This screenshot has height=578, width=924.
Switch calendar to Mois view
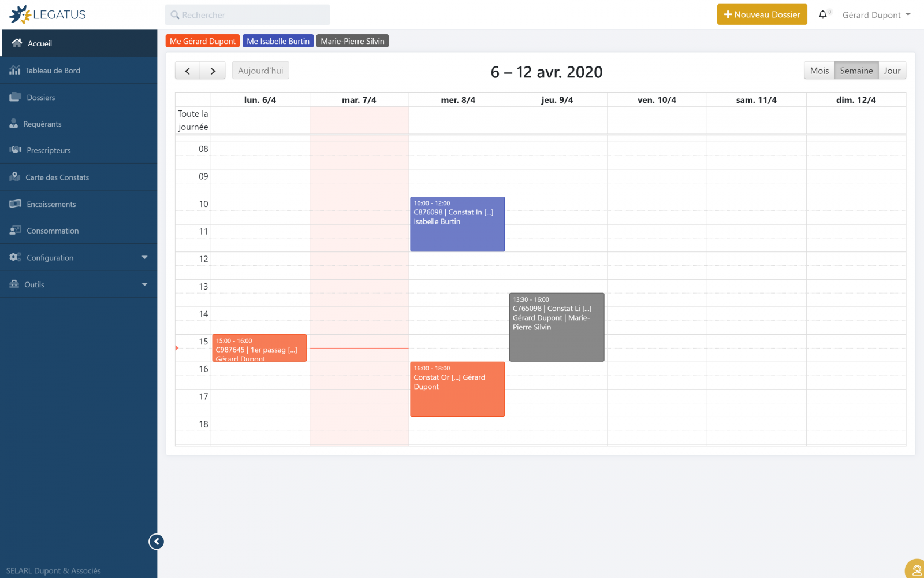(819, 71)
